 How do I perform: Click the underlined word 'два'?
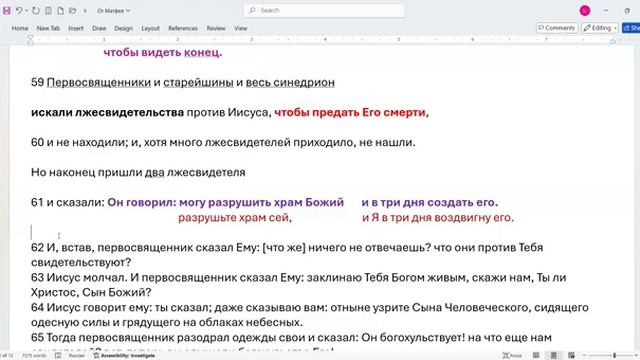155,172
